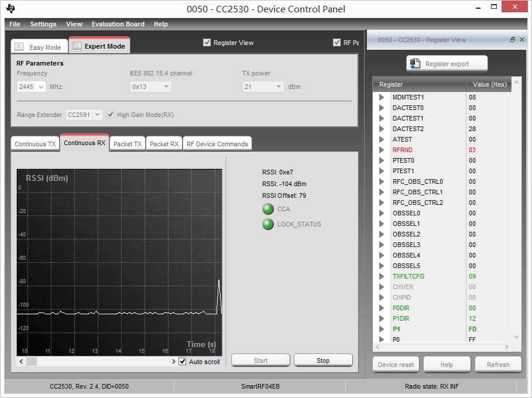The width and height of the screenshot is (532, 398).
Task: Click the Register export button
Action: [447, 64]
